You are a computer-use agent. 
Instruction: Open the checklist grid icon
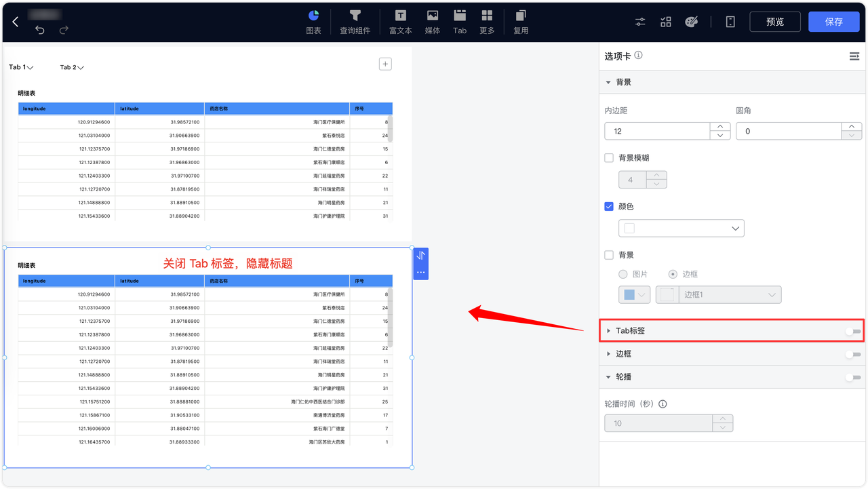666,22
